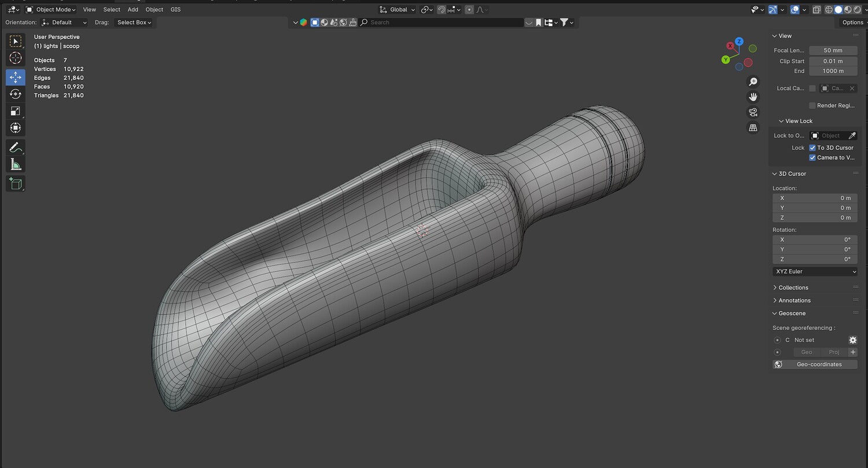Open Geoscene settings gear

point(852,340)
